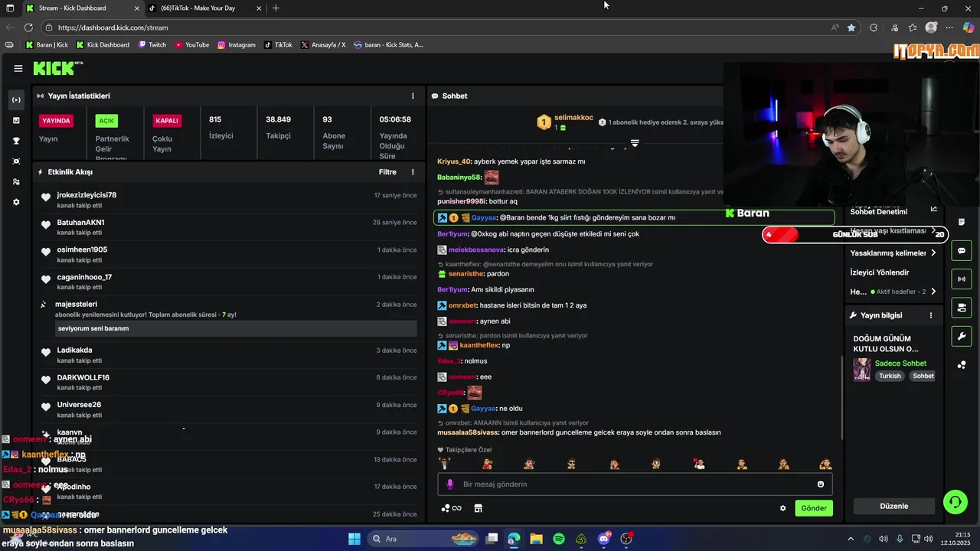The image size is (980, 551).
Task: Open the YouTube bookmark
Action: pyautogui.click(x=192, y=45)
